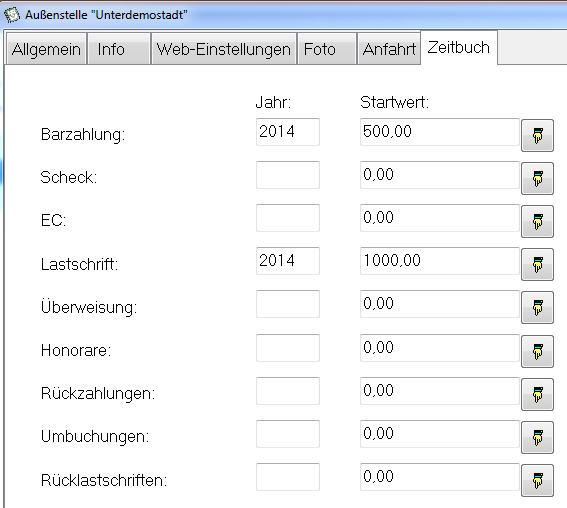Screen dimensions: 567x508
Task: Click the hand icon button in the Überweisung row
Action: (537, 307)
